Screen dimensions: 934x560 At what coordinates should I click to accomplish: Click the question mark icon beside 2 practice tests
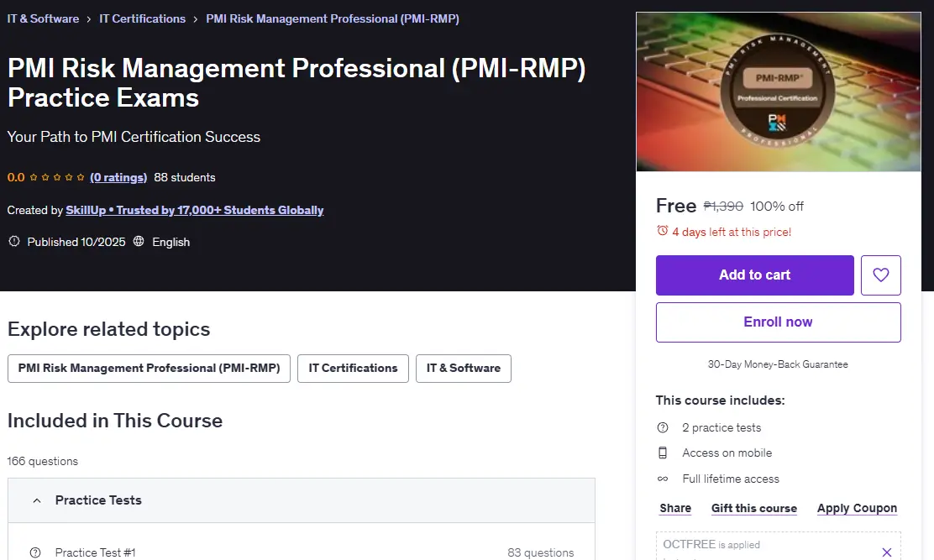(x=663, y=427)
